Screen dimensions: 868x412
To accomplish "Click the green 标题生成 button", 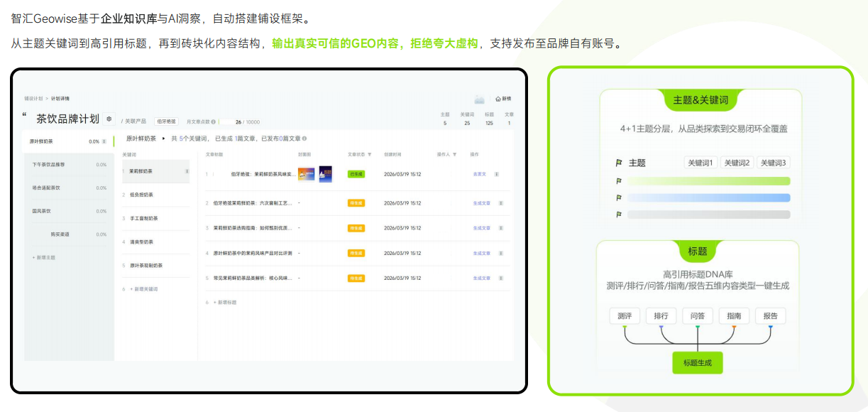I will coord(698,363).
